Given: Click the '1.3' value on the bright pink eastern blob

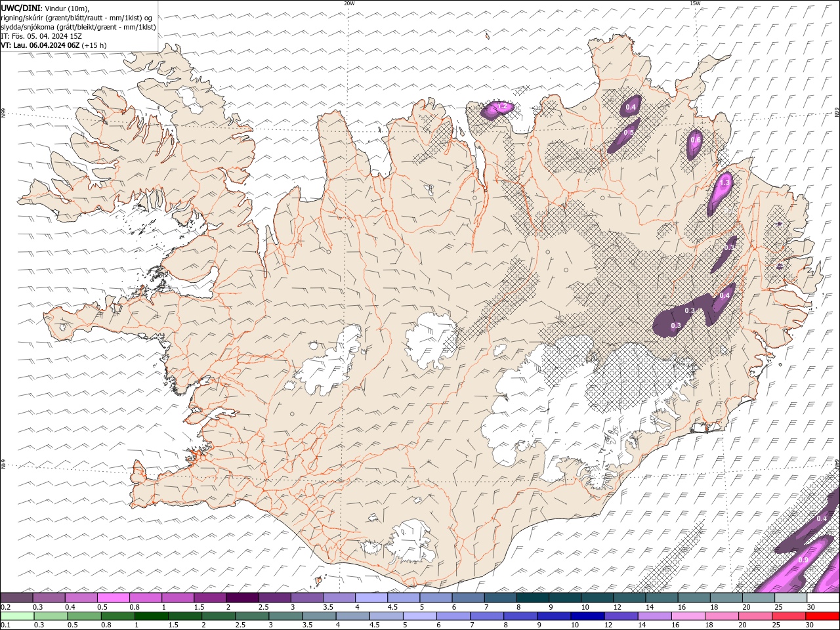Looking at the screenshot, I should tap(725, 183).
